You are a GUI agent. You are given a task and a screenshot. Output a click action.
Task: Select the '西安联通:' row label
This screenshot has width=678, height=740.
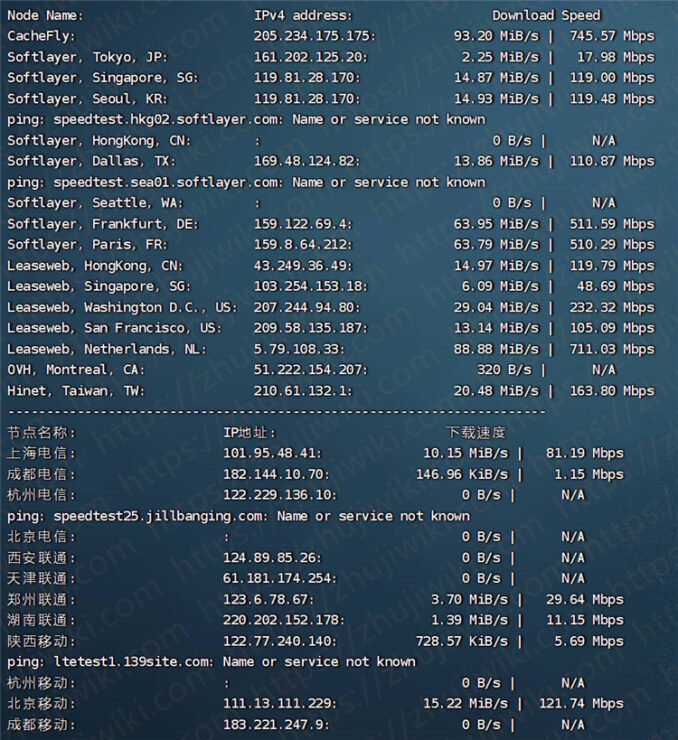point(42,558)
